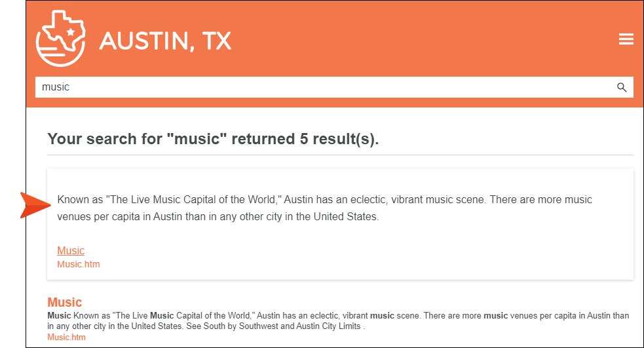Click the search results count heading
The image size is (644, 348).
click(213, 139)
